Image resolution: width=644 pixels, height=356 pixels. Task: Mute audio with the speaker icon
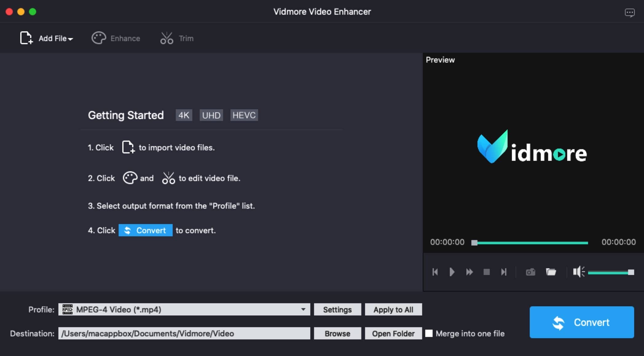click(579, 272)
